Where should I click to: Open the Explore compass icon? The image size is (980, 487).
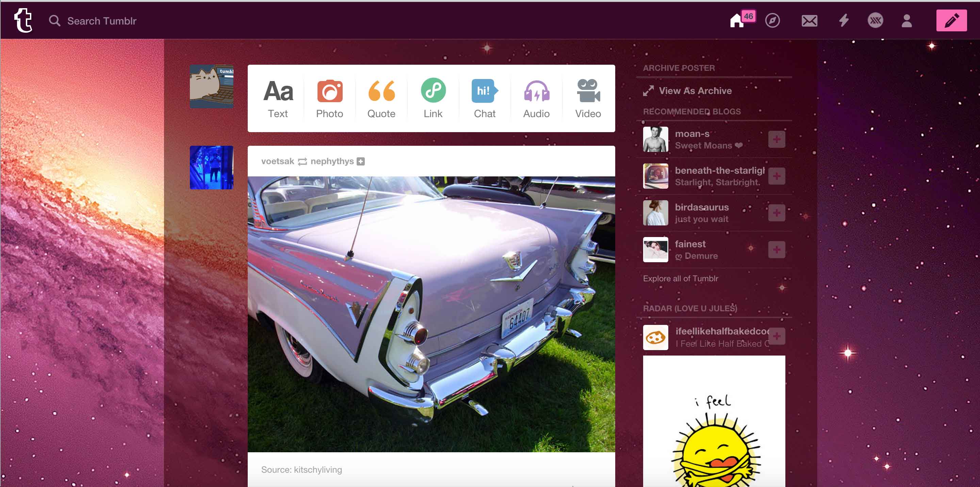[772, 20]
